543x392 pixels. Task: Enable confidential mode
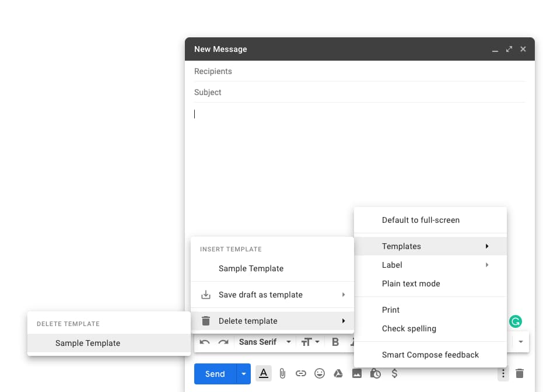pyautogui.click(x=376, y=373)
